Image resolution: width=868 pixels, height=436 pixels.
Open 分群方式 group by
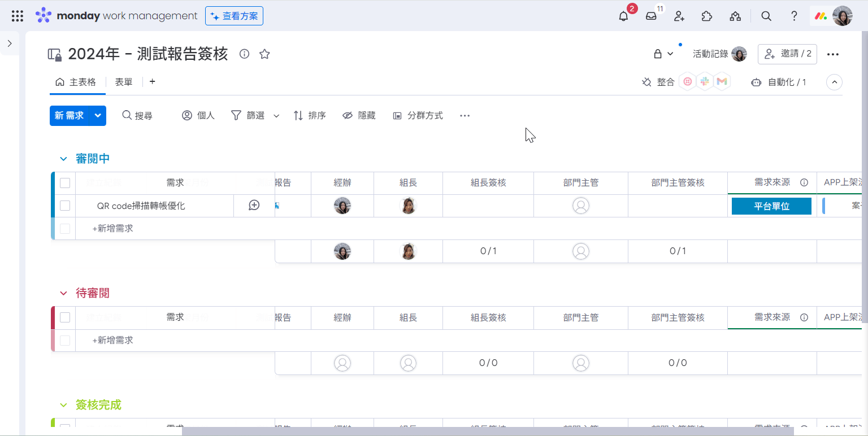coord(418,115)
